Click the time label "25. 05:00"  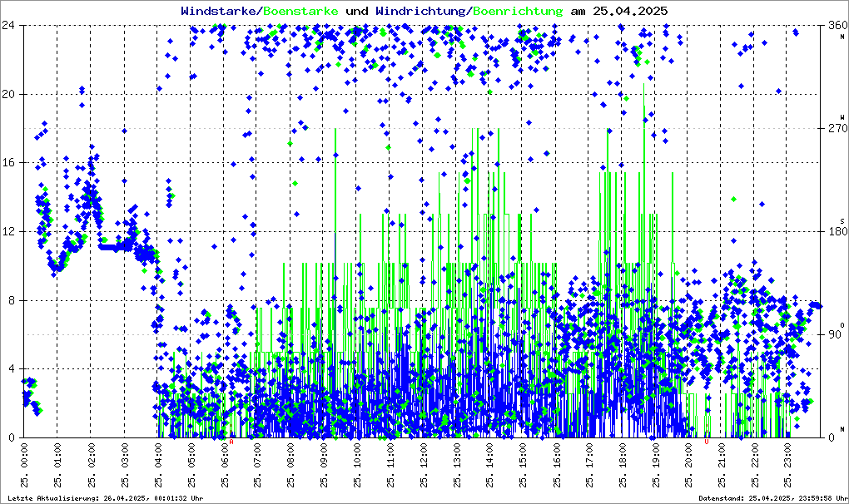[191, 465]
